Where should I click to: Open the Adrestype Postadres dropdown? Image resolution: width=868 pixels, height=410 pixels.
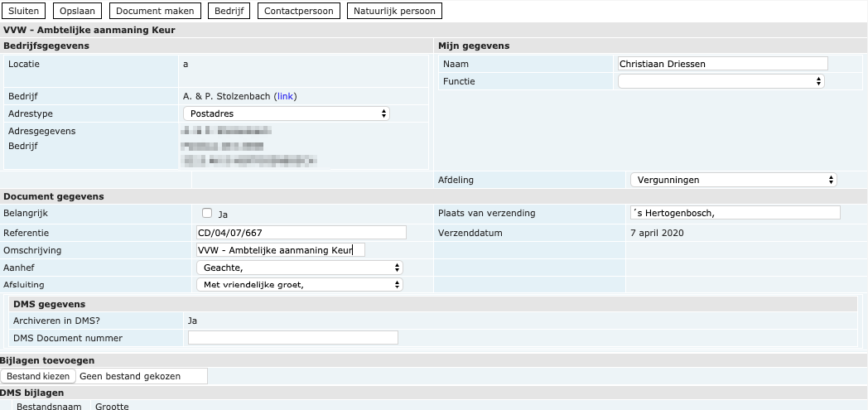287,113
